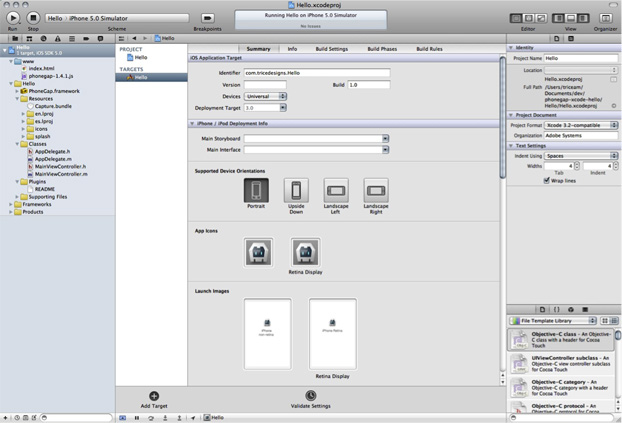The width and height of the screenshot is (622, 423).
Task: Open the Indent Using Spaces dropdown
Action: click(x=581, y=156)
